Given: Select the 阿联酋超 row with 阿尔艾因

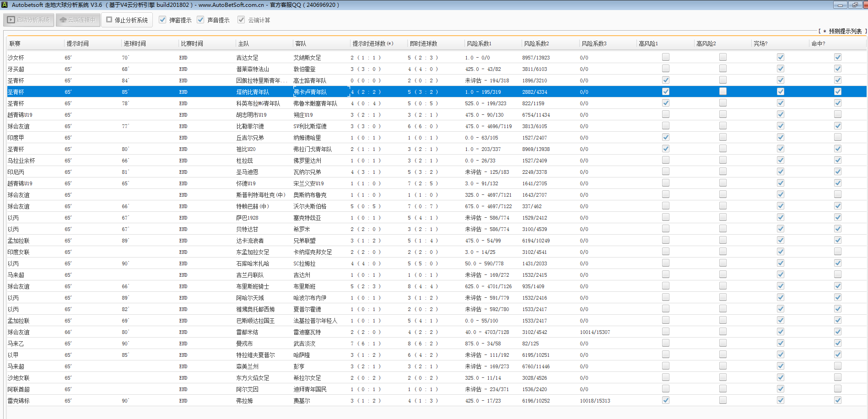Looking at the screenshot, I should tap(247, 389).
